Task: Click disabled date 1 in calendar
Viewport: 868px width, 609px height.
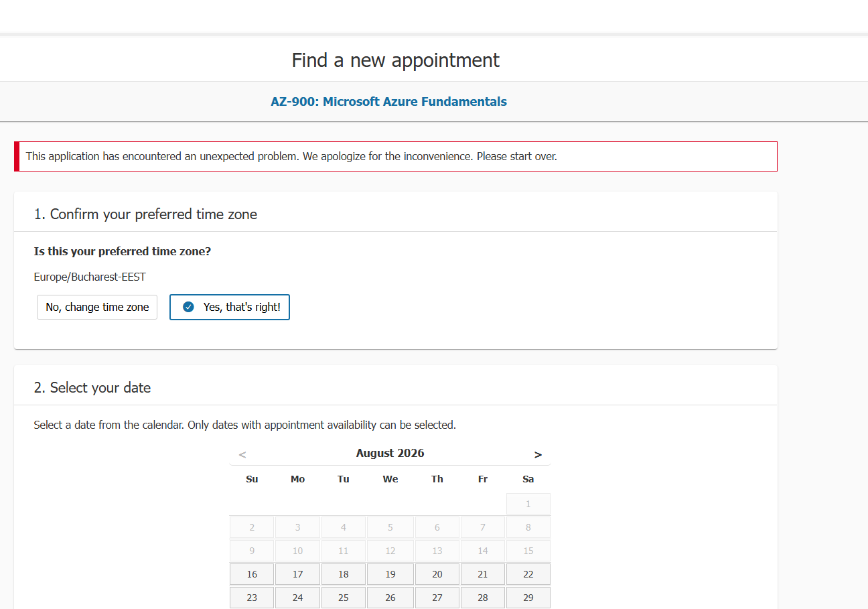Action: (528, 504)
